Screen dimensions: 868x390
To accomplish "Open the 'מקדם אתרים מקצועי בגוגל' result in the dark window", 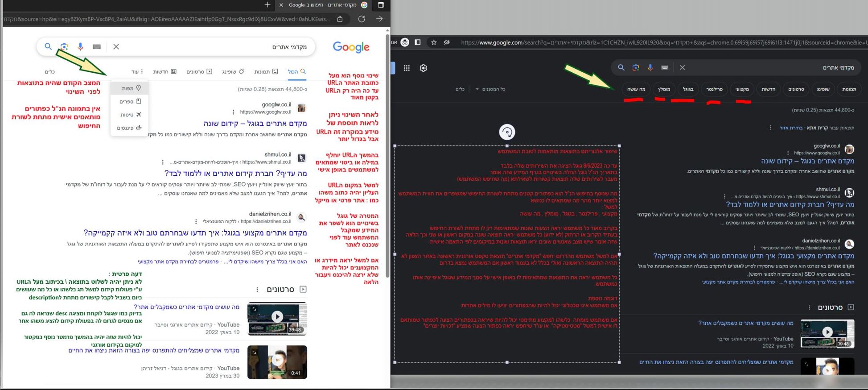I will [x=753, y=256].
